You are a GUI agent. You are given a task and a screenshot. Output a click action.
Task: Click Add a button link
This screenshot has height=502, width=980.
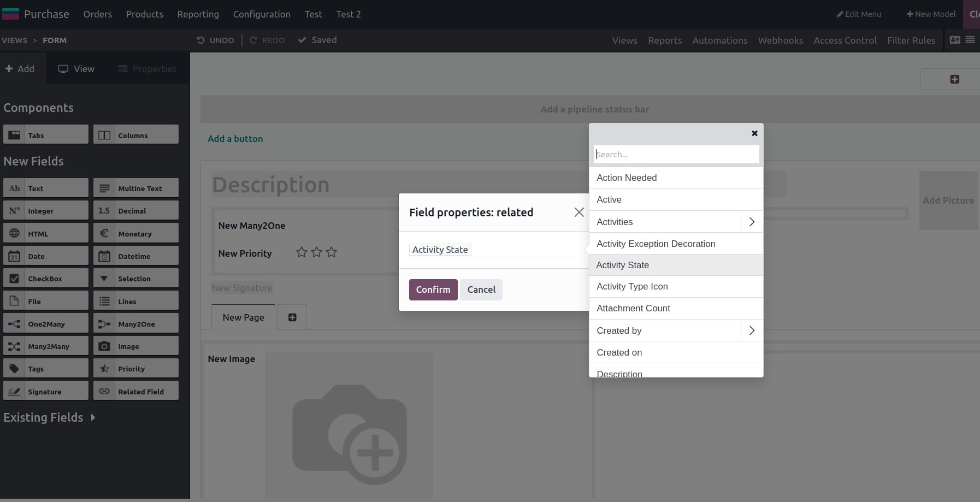point(235,139)
